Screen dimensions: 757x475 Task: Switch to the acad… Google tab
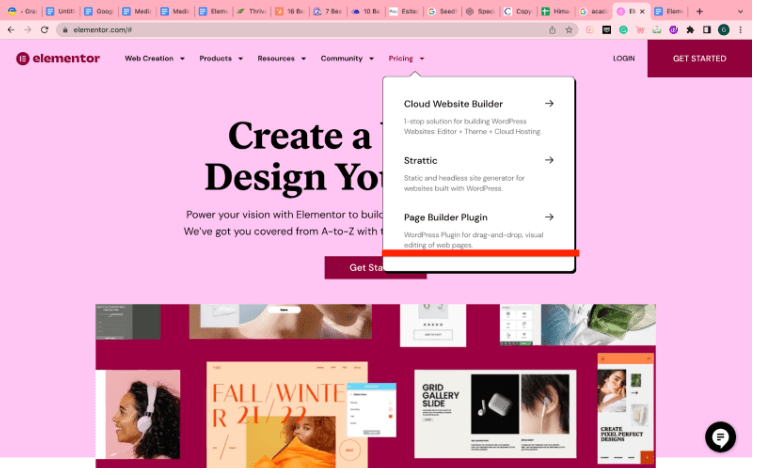[x=594, y=11]
